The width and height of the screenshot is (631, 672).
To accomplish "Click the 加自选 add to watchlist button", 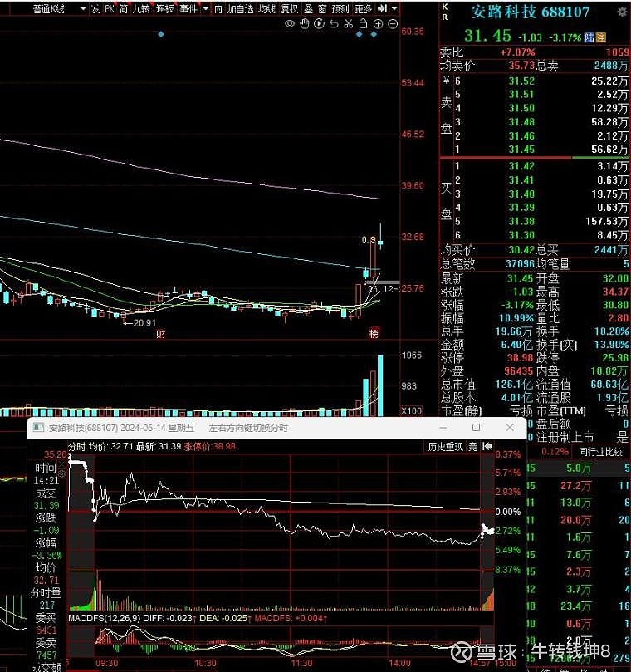I will (x=240, y=8).
